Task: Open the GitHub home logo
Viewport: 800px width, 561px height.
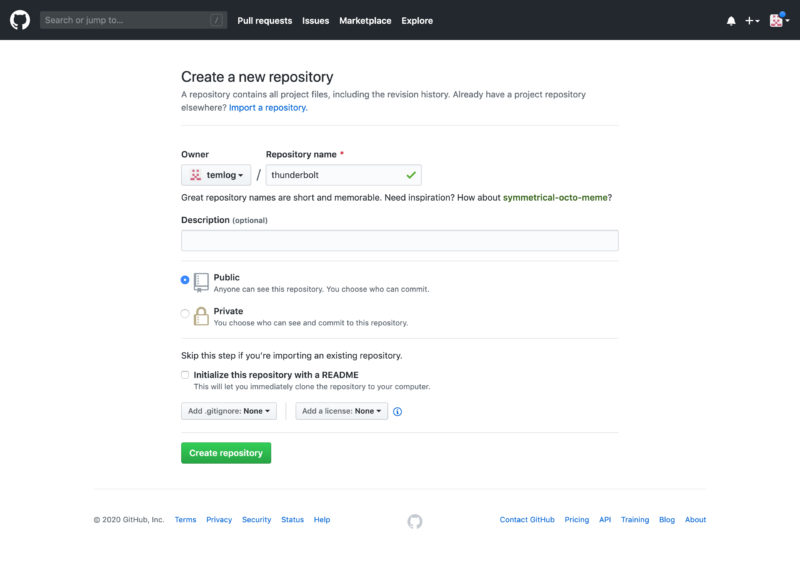Action: [x=20, y=20]
